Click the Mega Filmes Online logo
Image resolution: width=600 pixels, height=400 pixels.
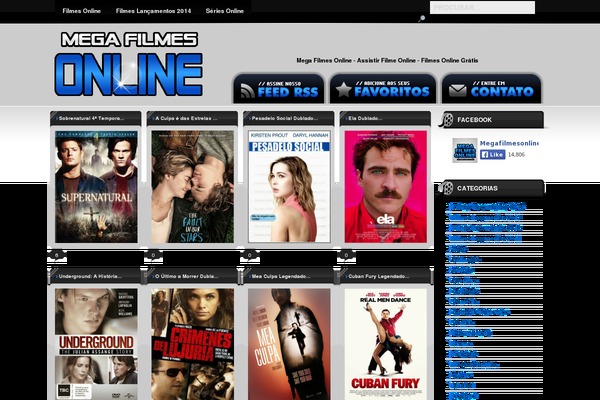pyautogui.click(x=129, y=64)
